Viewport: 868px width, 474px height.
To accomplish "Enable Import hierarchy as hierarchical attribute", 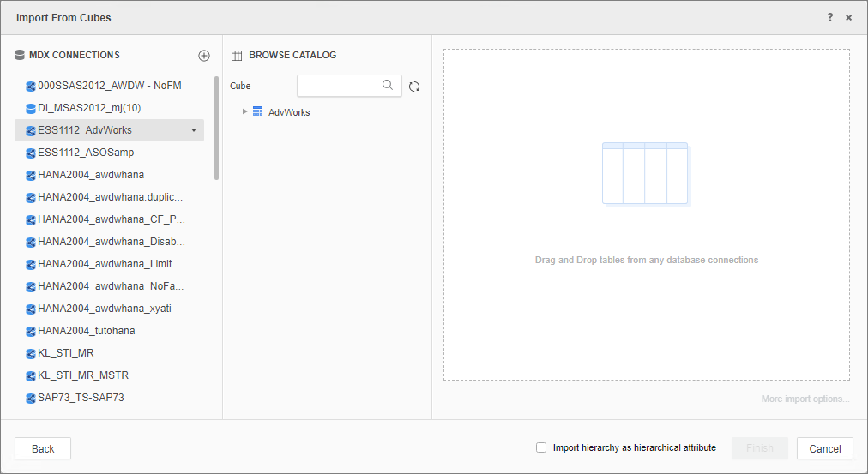I will coord(541,447).
